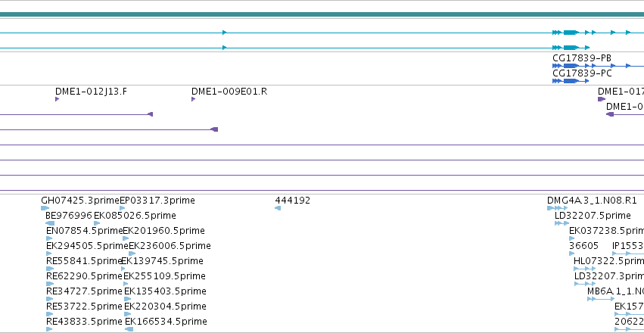The height and width of the screenshot is (333, 644).
Task: Click the EK166534.5prime EST glyph
Action: pos(129,329)
